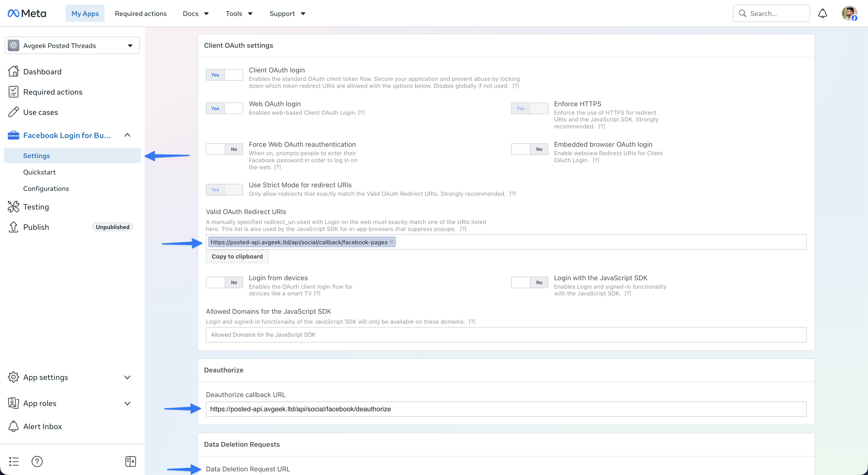Collapse the sidebar panel icon

131,461
